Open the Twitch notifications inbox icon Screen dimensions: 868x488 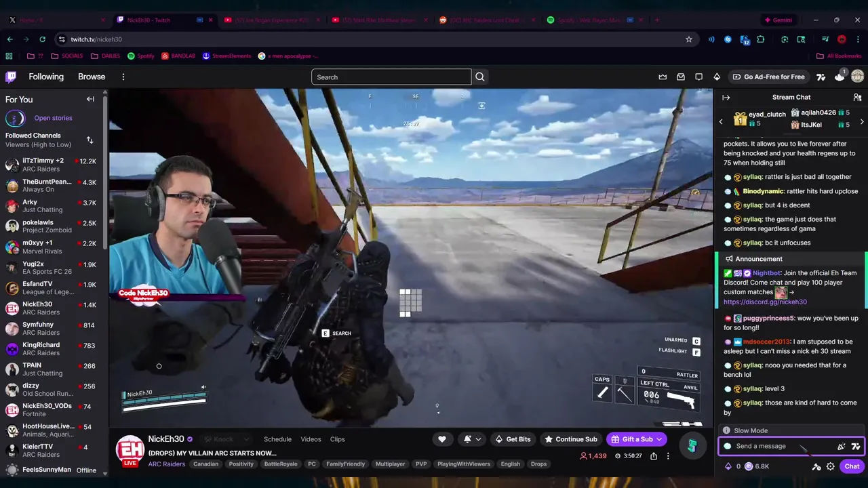[x=681, y=77]
